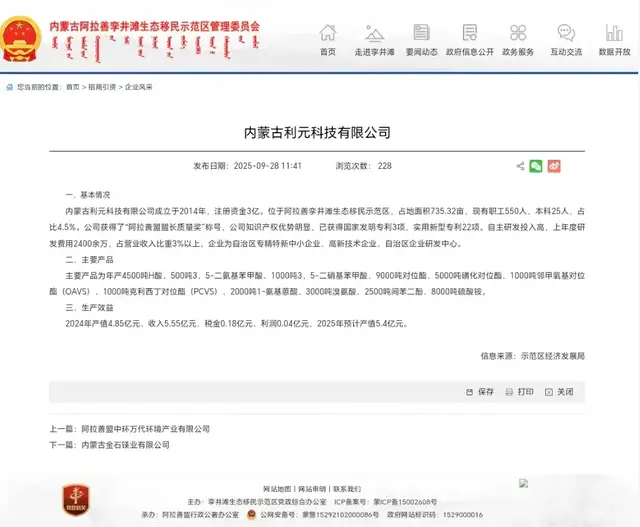Open the 数据开放 bar chart icon
640x527 pixels.
[614, 33]
